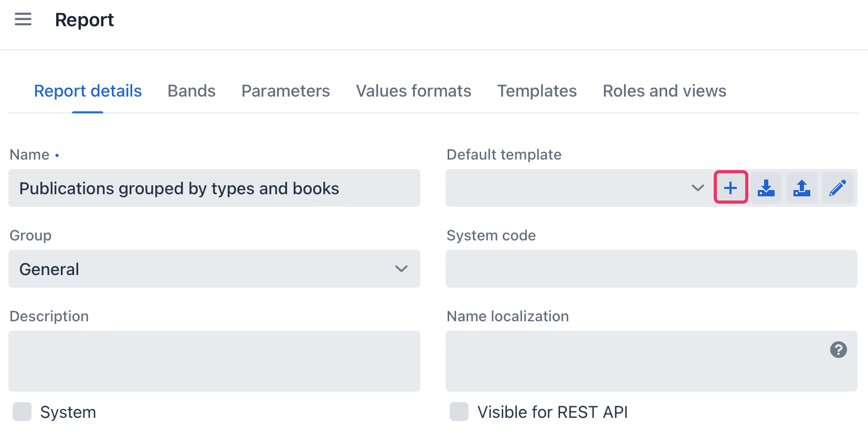Tick the Visible for REST API checkbox
Image resolution: width=868 pixels, height=442 pixels.
[x=459, y=412]
